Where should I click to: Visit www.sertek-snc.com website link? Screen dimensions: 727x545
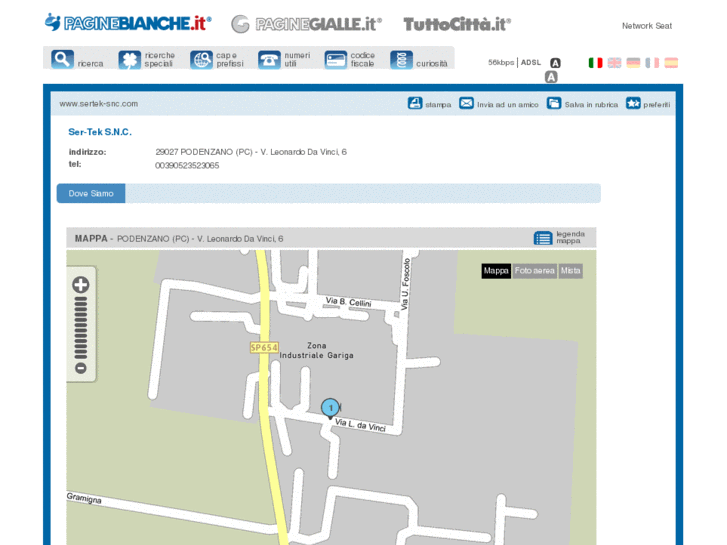click(98, 104)
